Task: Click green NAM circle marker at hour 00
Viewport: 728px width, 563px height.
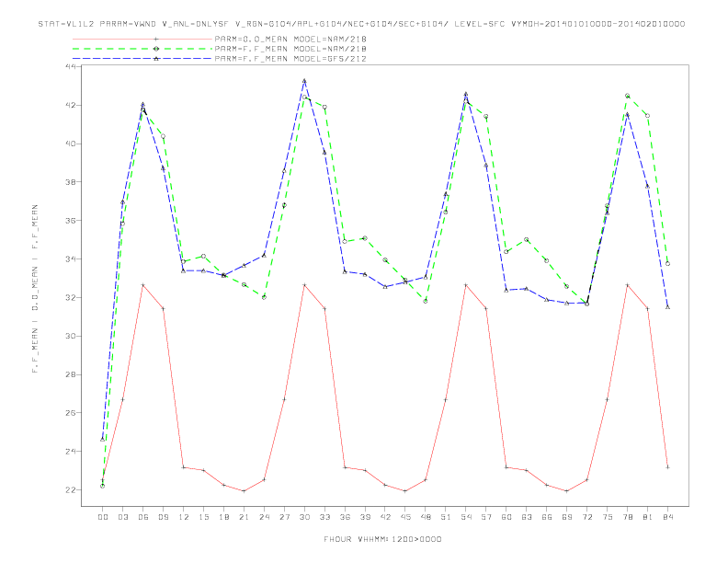Action: click(103, 486)
